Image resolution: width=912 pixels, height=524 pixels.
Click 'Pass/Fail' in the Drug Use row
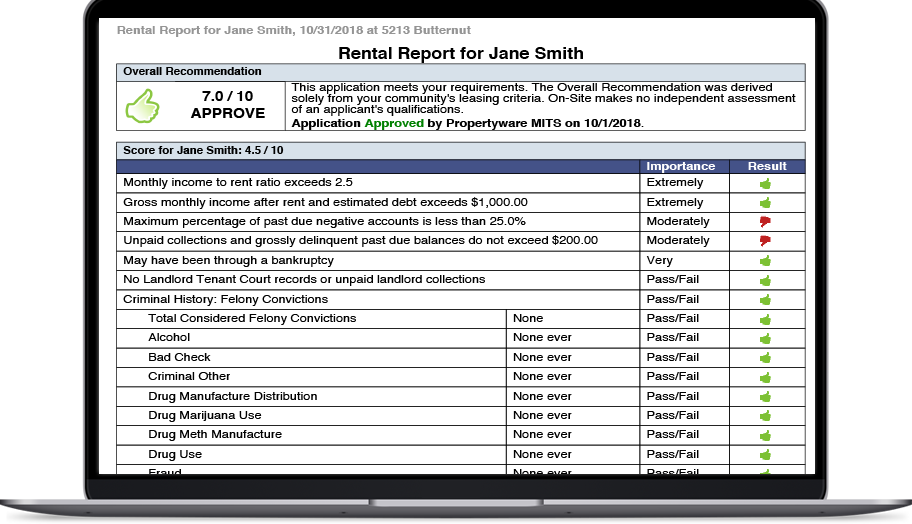pos(672,454)
